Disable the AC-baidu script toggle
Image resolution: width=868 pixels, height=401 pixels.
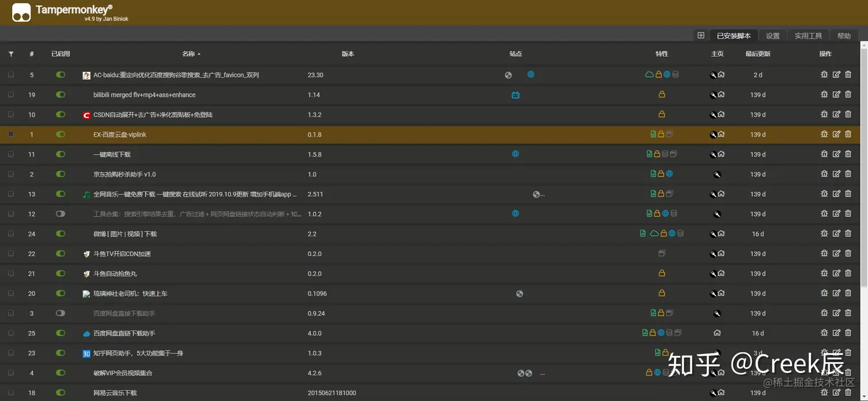tap(60, 75)
